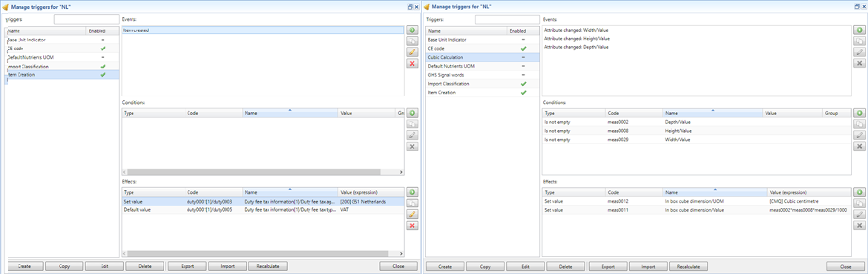
Task: Edit condition pencil icon in right window
Action: pyautogui.click(x=859, y=135)
